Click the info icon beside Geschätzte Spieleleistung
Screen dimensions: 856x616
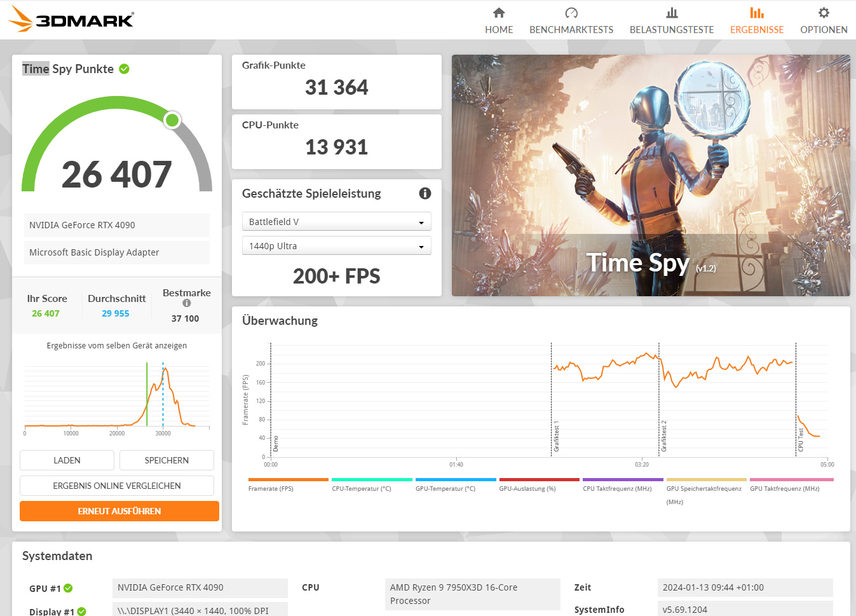pos(425,193)
